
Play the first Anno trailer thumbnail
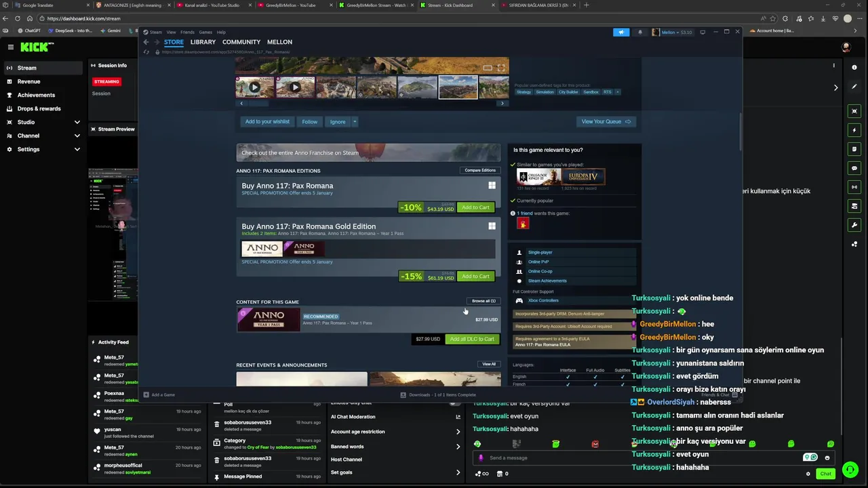(x=254, y=87)
